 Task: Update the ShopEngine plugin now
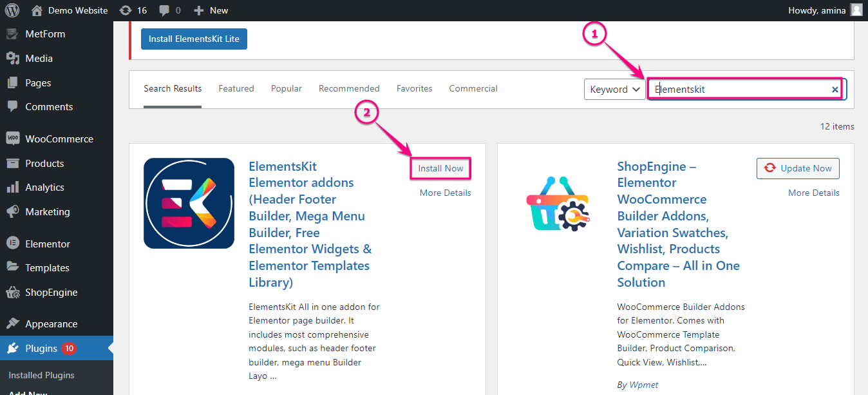(x=798, y=168)
